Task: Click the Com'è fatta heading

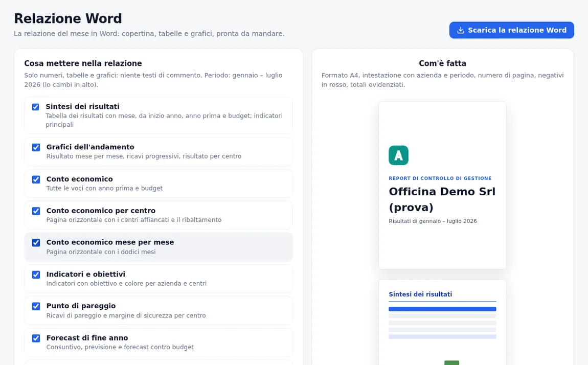Action: pyautogui.click(x=442, y=63)
